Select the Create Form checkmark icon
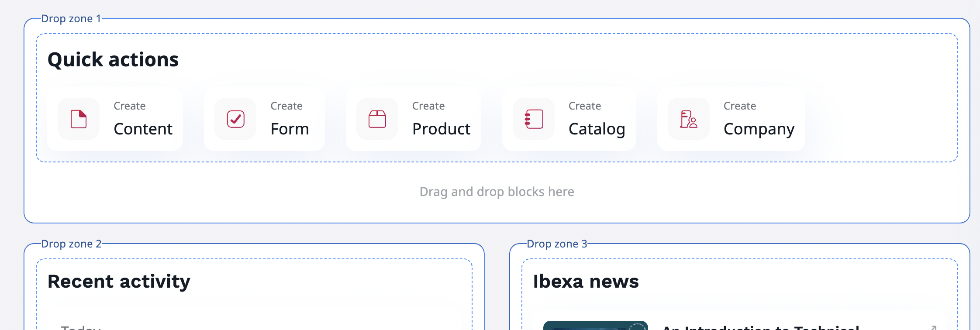This screenshot has height=330, width=980. (x=235, y=119)
